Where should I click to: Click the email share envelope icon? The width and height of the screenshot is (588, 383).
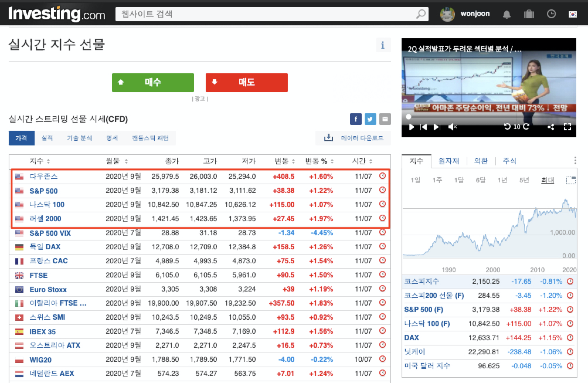385,119
